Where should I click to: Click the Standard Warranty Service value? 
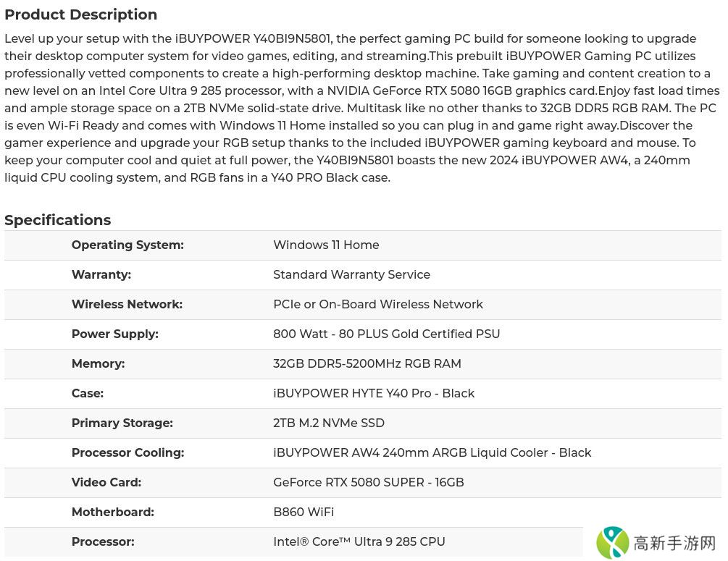351,275
